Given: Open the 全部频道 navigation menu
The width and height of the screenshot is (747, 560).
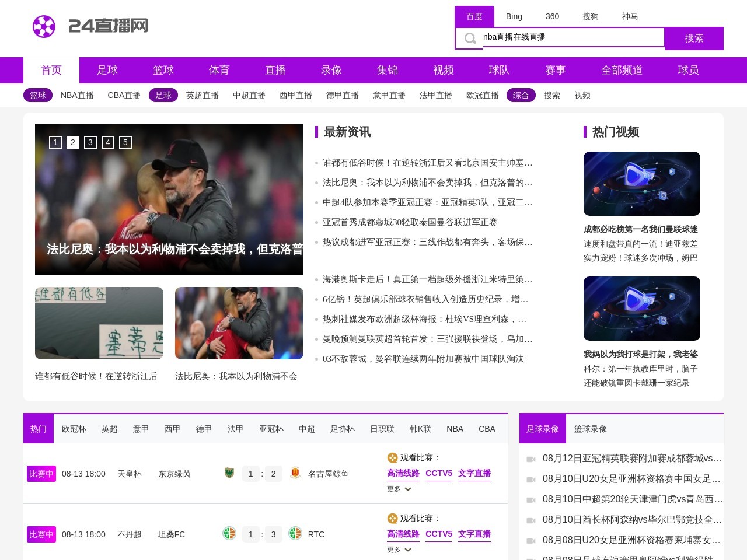Looking at the screenshot, I should pyautogui.click(x=622, y=70).
